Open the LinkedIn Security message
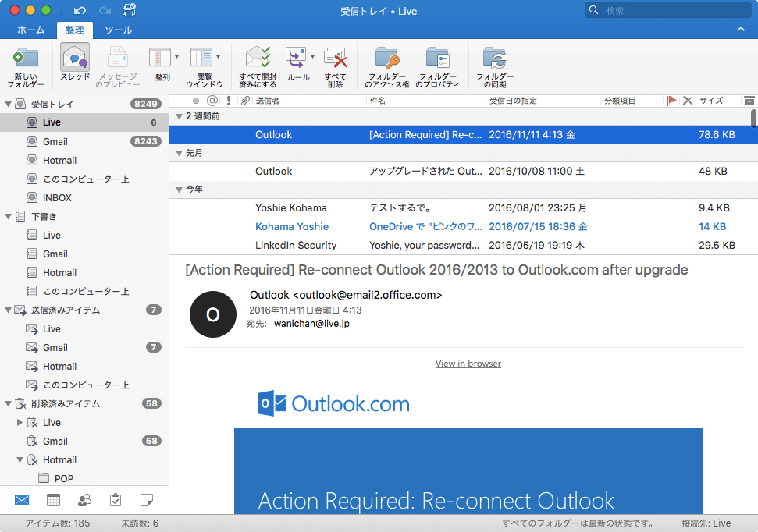Image resolution: width=758 pixels, height=532 pixels. pos(463,246)
